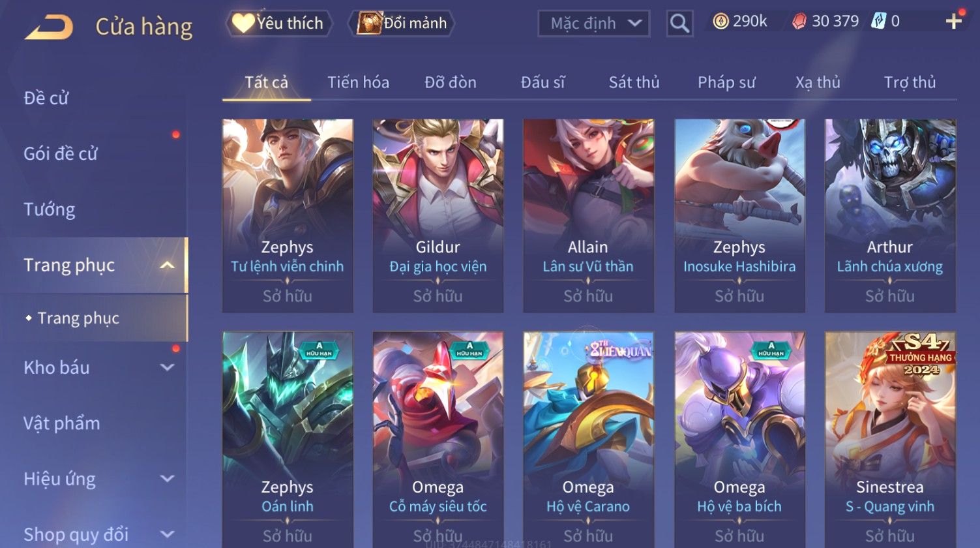Select Zephys Inosuke Hashibira skin card
The height and width of the screenshot is (548, 980).
pos(739,215)
